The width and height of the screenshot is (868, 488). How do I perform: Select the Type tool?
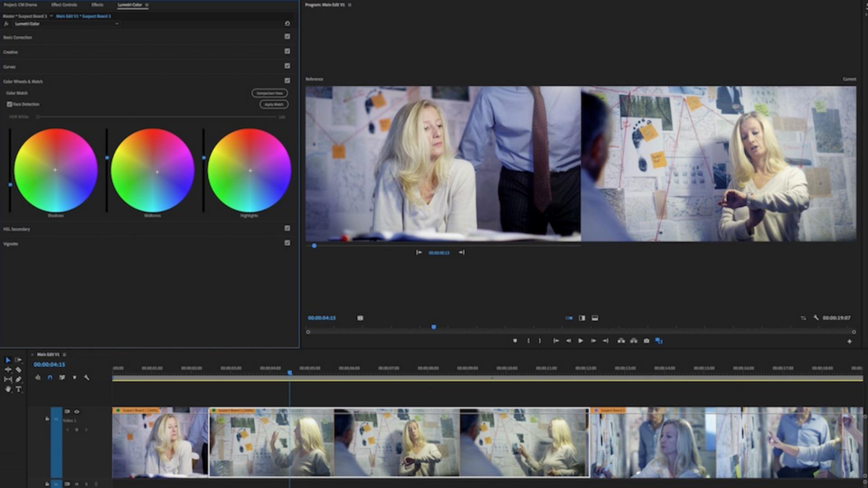pos(19,389)
